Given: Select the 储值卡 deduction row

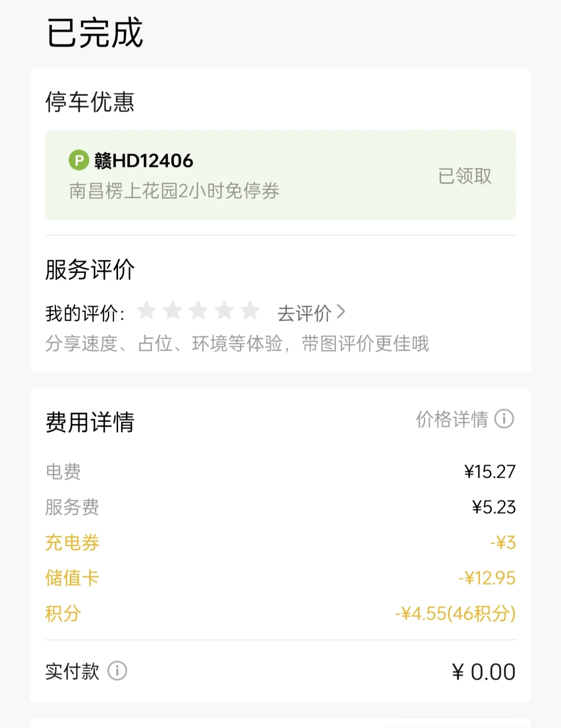Looking at the screenshot, I should tap(72, 578).
